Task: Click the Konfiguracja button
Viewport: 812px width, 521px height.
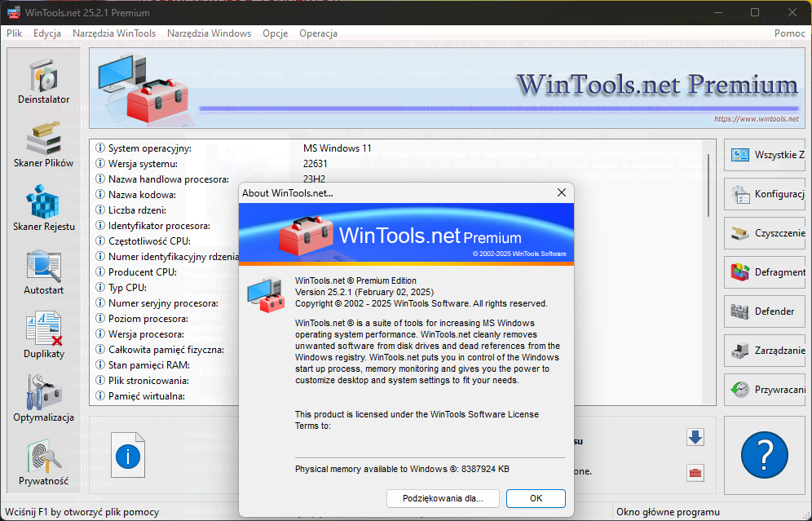Action: click(766, 194)
